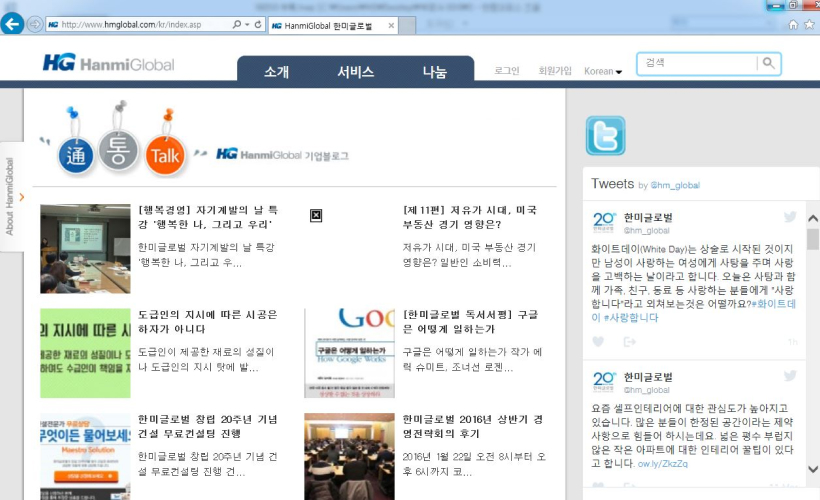Open the green 지시에 따른 thumbnail
Viewport: 820px width, 500px height.
[x=85, y=353]
